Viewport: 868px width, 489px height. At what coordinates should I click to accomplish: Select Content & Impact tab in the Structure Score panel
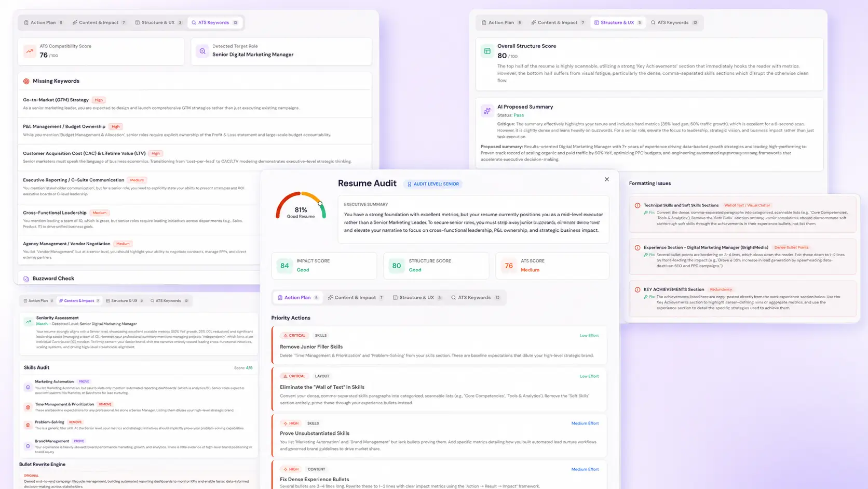pyautogui.click(x=558, y=23)
